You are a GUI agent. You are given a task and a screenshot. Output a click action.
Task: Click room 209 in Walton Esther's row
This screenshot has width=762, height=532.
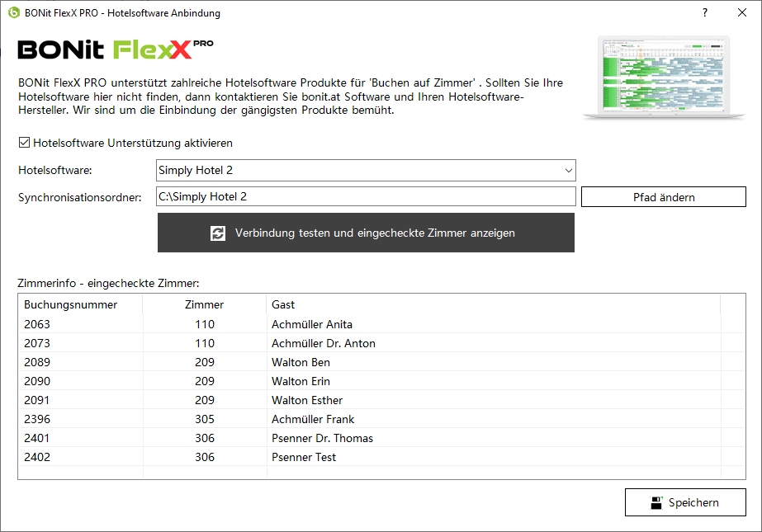pos(205,400)
